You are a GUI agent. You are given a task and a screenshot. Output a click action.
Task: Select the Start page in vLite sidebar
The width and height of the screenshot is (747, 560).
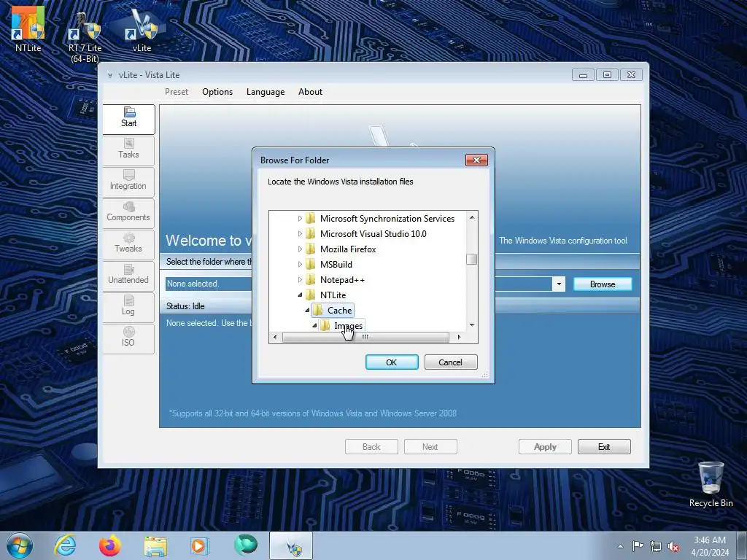tap(128, 118)
